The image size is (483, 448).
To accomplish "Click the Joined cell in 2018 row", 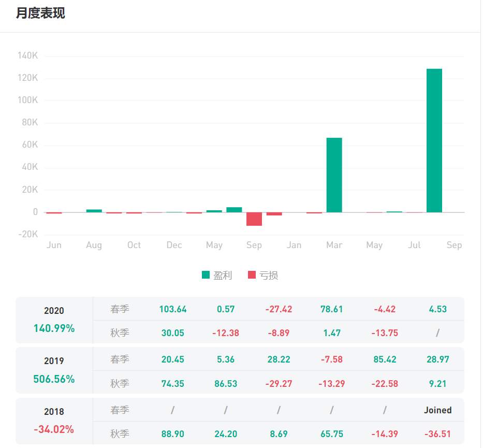I will (438, 410).
